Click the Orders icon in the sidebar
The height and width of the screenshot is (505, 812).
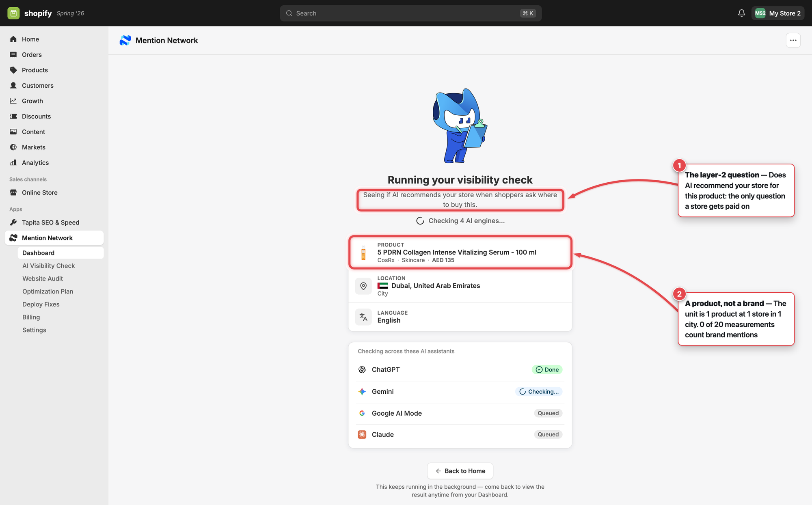coord(13,54)
